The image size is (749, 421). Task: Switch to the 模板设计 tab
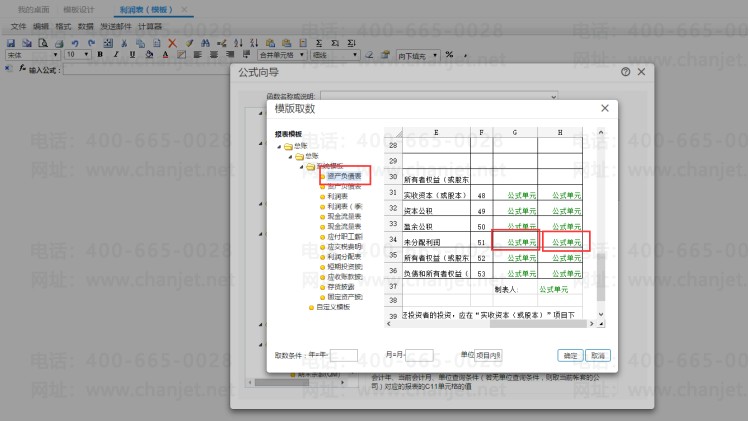click(79, 10)
